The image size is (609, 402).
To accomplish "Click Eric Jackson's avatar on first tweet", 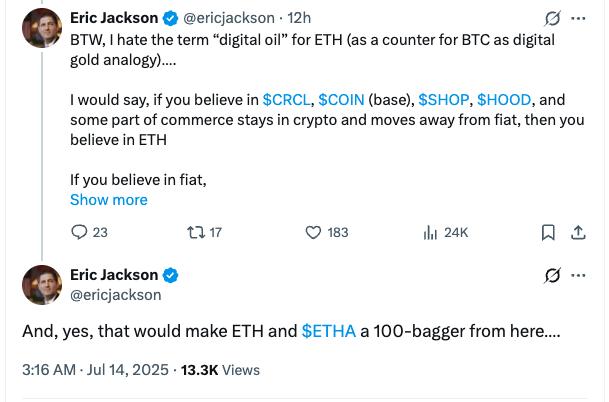I will pos(41,33).
